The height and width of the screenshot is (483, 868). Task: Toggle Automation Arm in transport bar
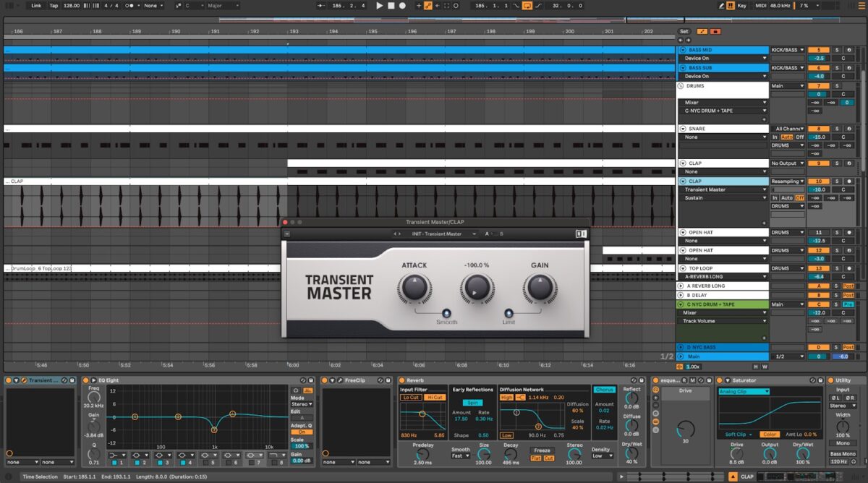point(428,5)
